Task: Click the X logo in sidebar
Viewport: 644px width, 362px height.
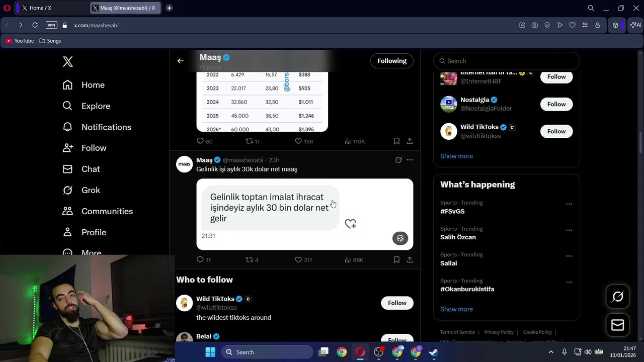Action: [x=68, y=61]
